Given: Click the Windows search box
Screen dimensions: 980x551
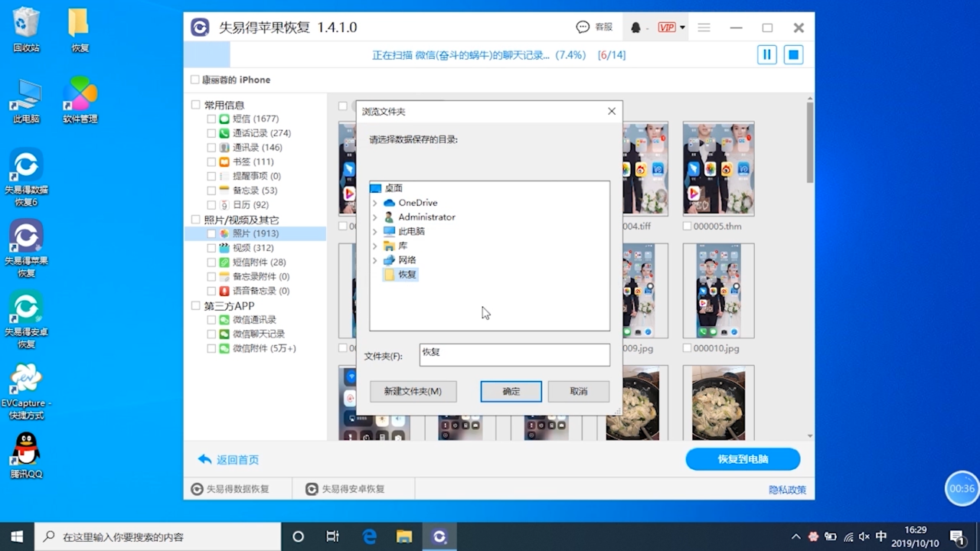Looking at the screenshot, I should [x=158, y=536].
